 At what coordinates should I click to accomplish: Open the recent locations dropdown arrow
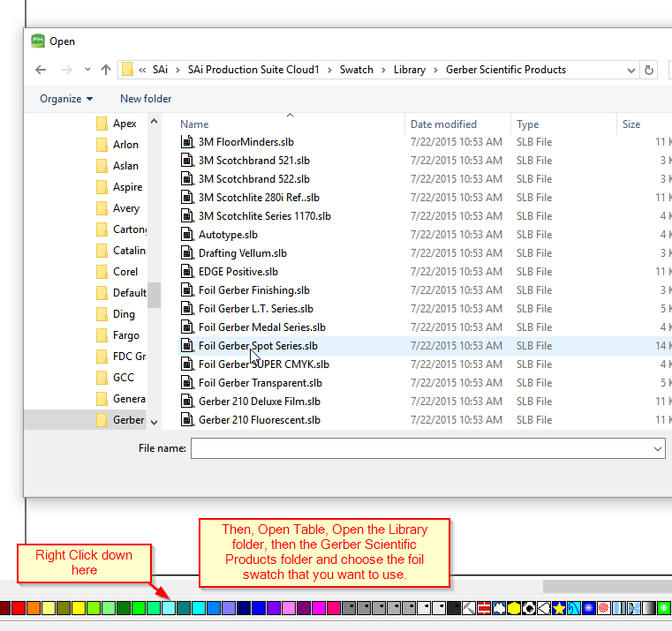click(87, 70)
